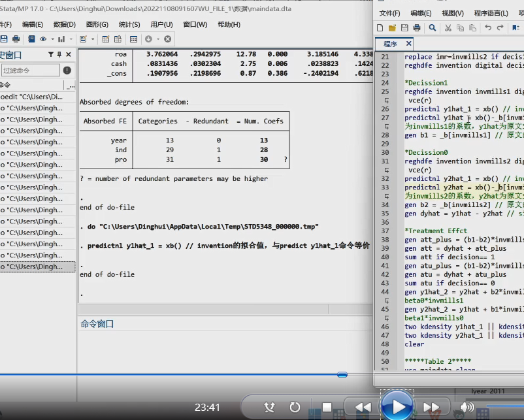
Task: Open the Data Editor (browse) icon
Action: (x=118, y=39)
